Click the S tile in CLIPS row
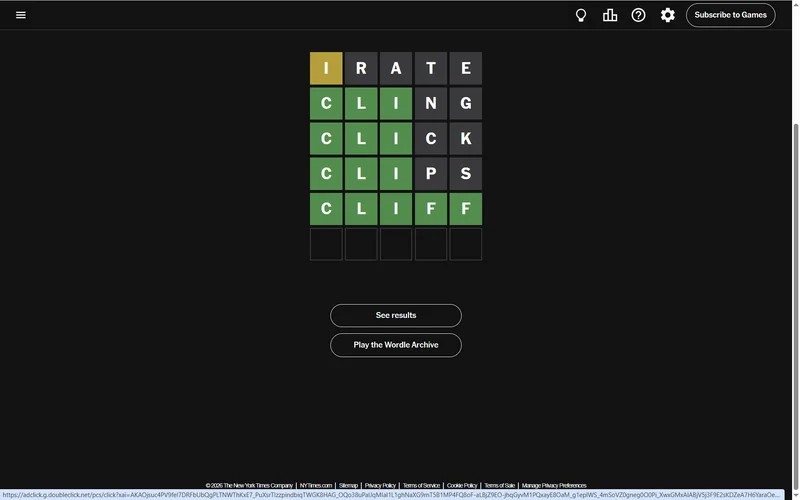Image resolution: width=800 pixels, height=500 pixels. [466, 174]
